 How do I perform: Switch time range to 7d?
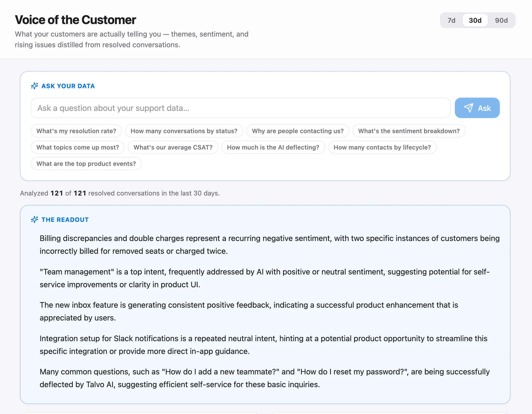pos(451,20)
